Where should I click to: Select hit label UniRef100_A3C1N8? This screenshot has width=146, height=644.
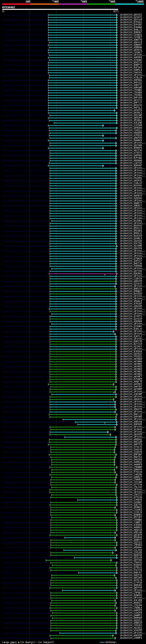tap(131, 123)
